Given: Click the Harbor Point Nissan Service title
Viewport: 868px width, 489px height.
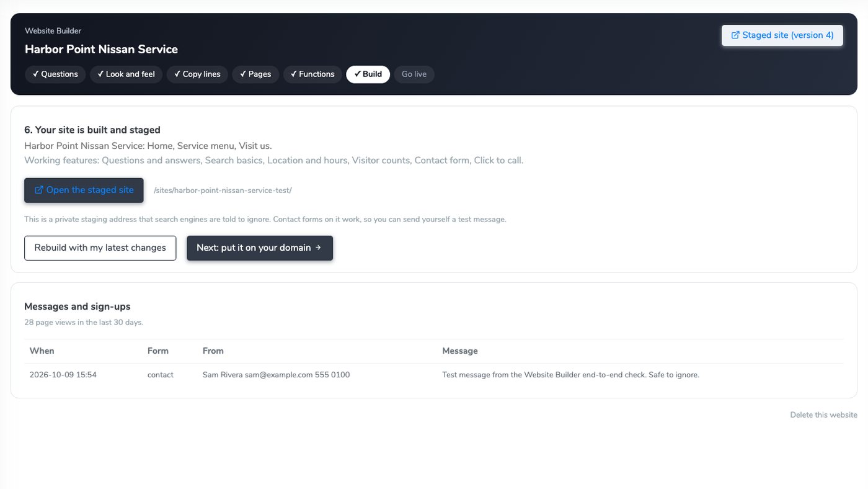Looking at the screenshot, I should pos(101,49).
